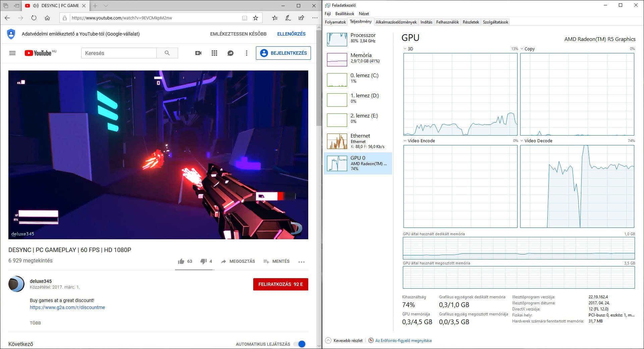644x349 pixels.
Task: Switch to the Szolgáltatások tab
Action: tap(495, 22)
